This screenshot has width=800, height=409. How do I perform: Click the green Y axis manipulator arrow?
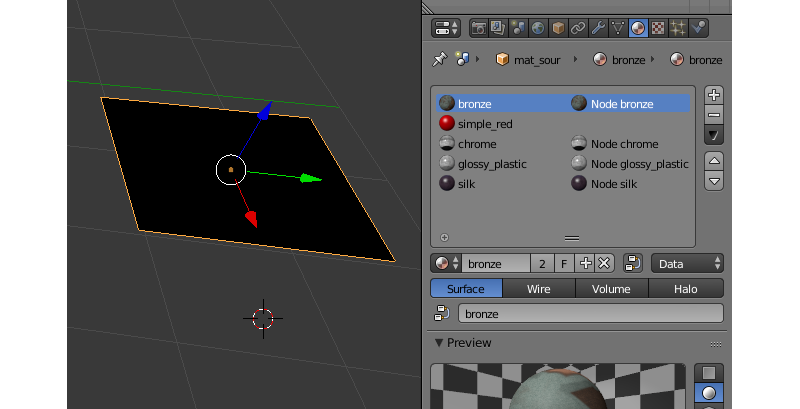(x=311, y=178)
